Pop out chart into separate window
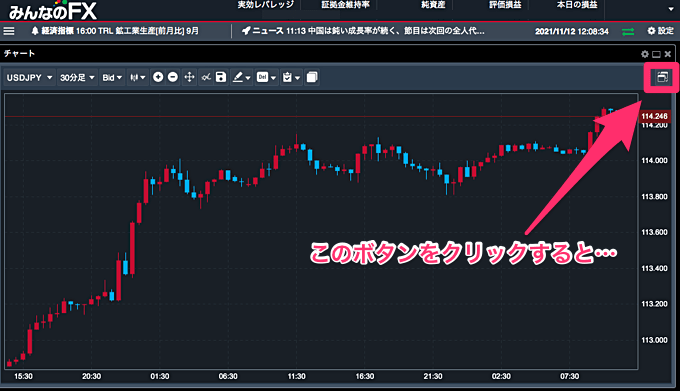Screen dimensions: 680x391 coord(662,77)
